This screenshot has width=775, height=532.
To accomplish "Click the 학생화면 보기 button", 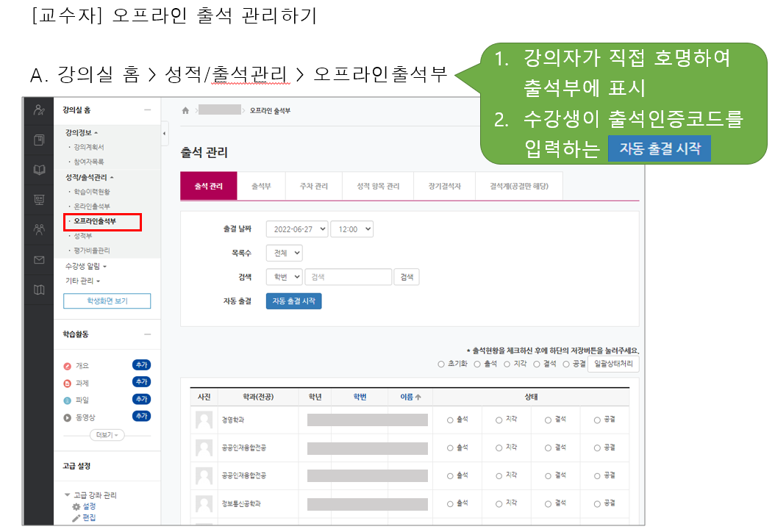I will (107, 301).
